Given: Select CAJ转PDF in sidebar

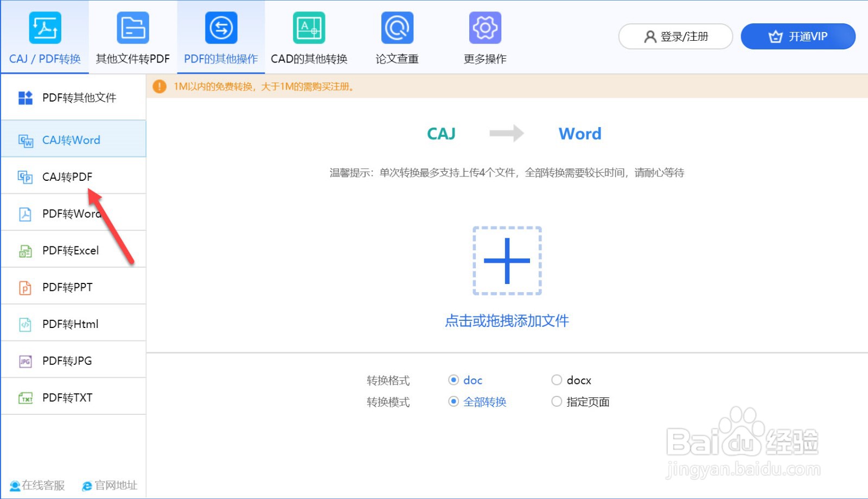Looking at the screenshot, I should point(74,175).
